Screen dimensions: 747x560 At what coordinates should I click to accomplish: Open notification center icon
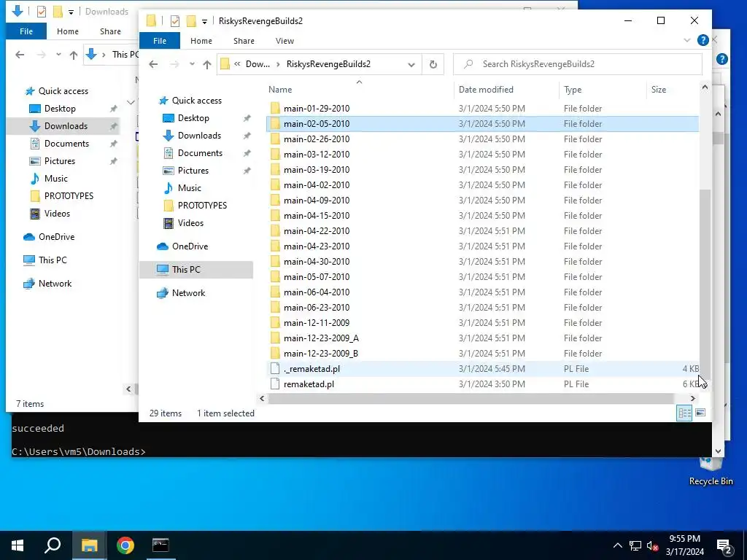pos(724,545)
